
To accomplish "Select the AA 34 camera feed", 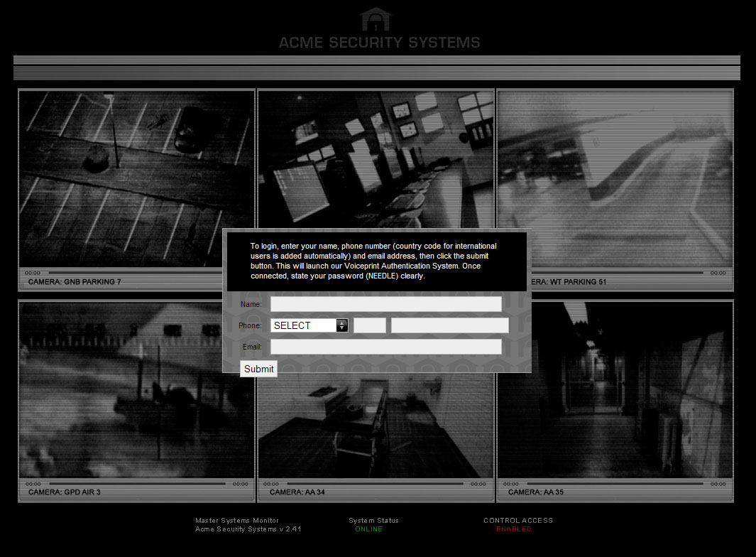I will [x=376, y=426].
